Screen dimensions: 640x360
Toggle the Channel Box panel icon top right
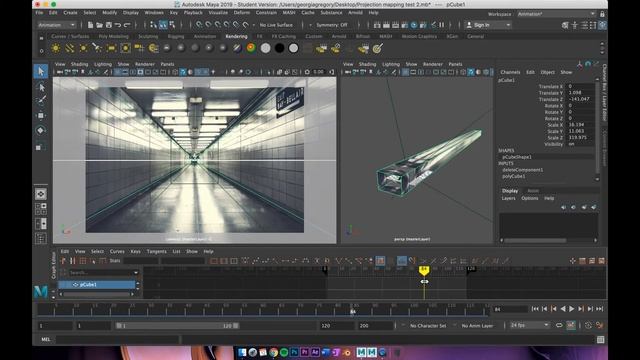[602, 25]
